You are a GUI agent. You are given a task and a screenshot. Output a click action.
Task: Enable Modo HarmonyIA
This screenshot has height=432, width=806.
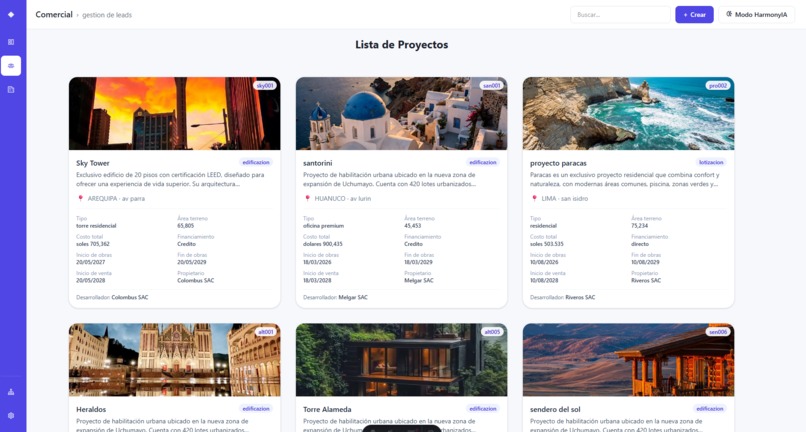pos(756,14)
